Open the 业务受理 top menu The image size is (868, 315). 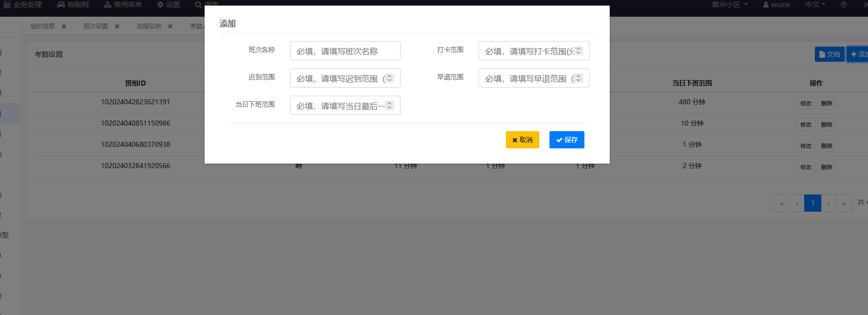point(23,5)
